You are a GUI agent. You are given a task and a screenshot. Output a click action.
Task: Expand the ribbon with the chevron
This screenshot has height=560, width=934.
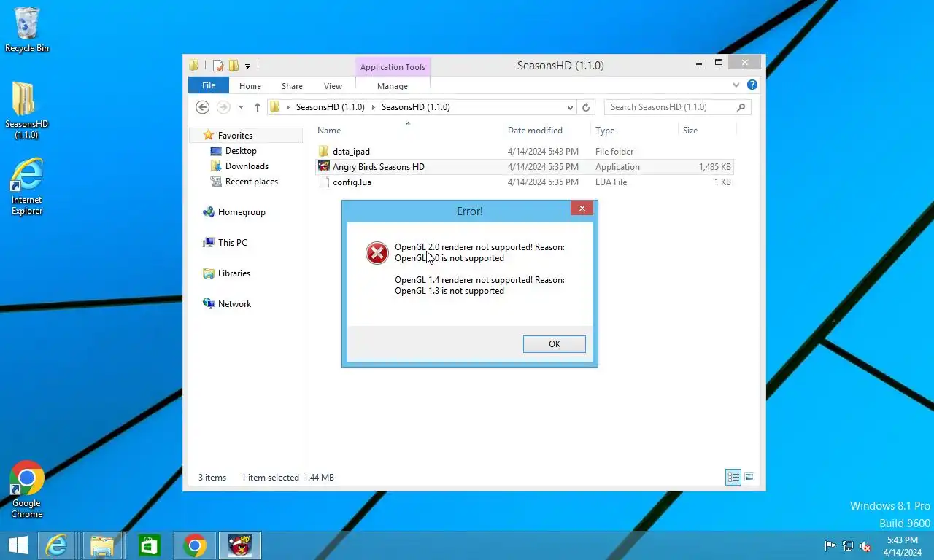(736, 85)
